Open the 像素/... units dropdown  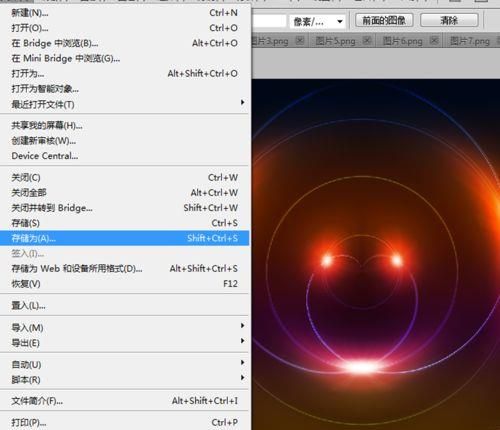tap(317, 22)
